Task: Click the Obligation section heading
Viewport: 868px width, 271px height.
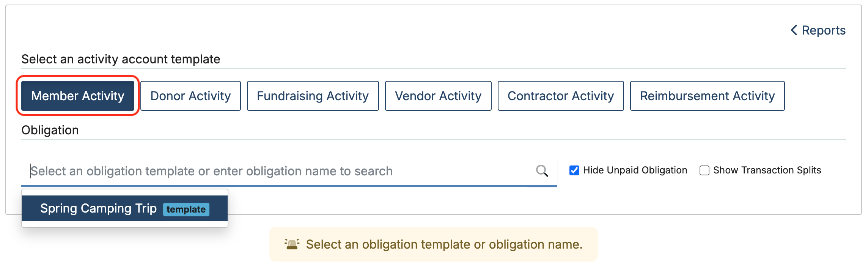Action: 50,130
